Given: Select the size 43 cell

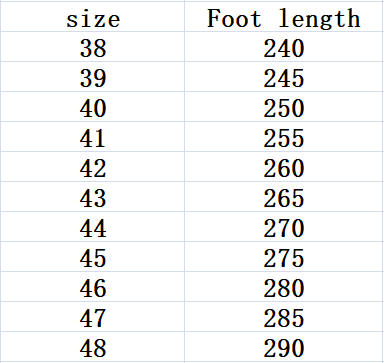Looking at the screenshot, I should pyautogui.click(x=93, y=197).
